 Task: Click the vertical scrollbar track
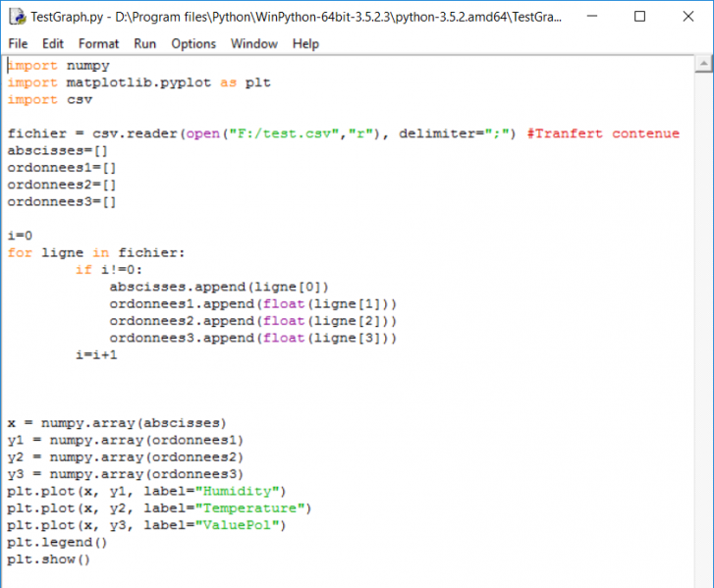[x=702, y=324]
